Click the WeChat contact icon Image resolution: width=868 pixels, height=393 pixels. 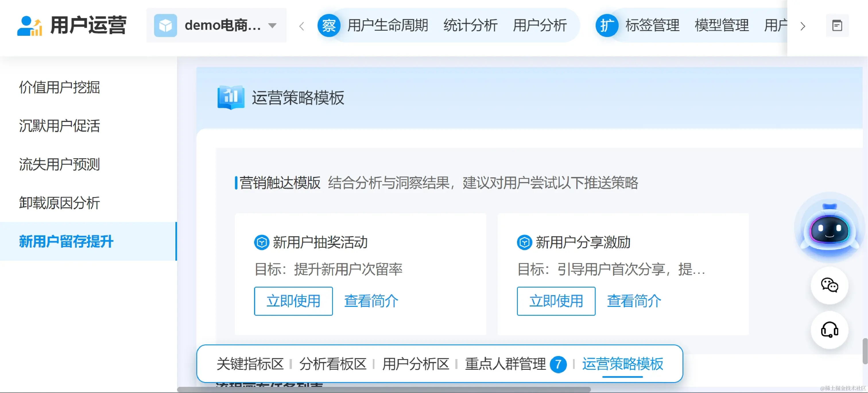point(829,285)
